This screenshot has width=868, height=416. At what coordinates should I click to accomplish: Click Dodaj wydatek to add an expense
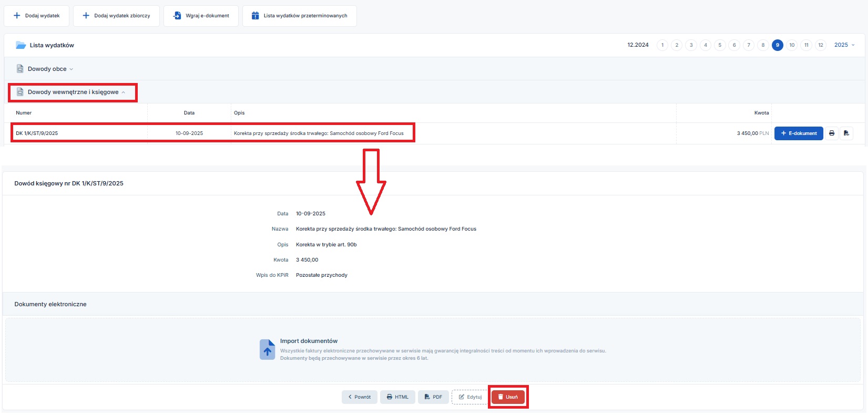pyautogui.click(x=37, y=16)
